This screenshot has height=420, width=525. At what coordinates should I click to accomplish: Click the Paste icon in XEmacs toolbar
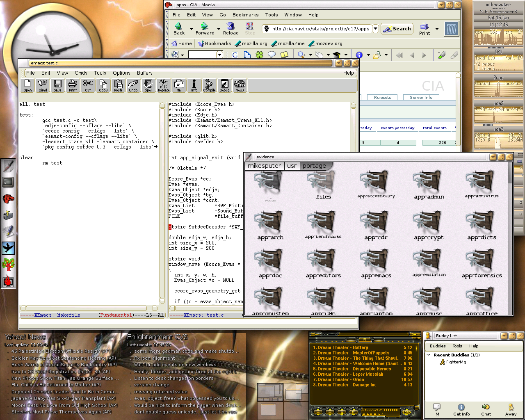(x=119, y=85)
